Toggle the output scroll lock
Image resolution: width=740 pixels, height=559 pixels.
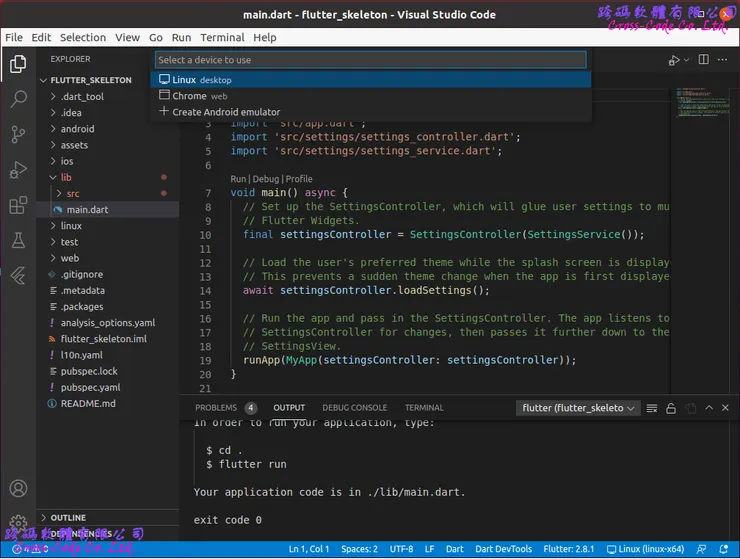coord(672,408)
